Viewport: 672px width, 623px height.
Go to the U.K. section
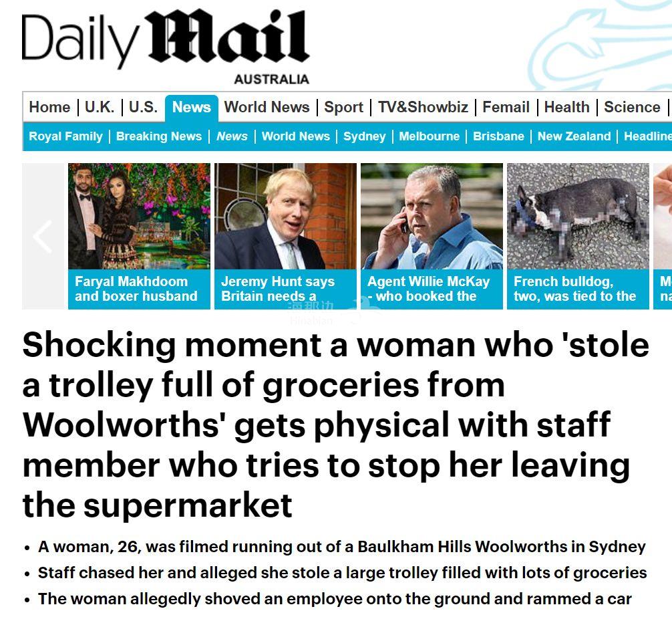100,107
